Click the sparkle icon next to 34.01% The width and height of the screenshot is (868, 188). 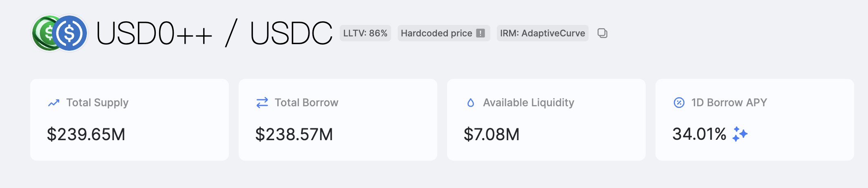740,134
